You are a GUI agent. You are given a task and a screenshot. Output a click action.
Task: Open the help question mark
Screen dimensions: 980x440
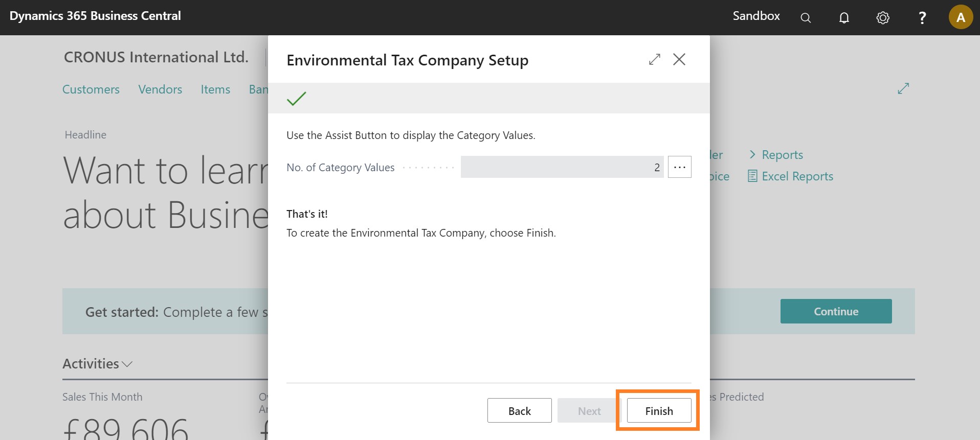pyautogui.click(x=922, y=18)
